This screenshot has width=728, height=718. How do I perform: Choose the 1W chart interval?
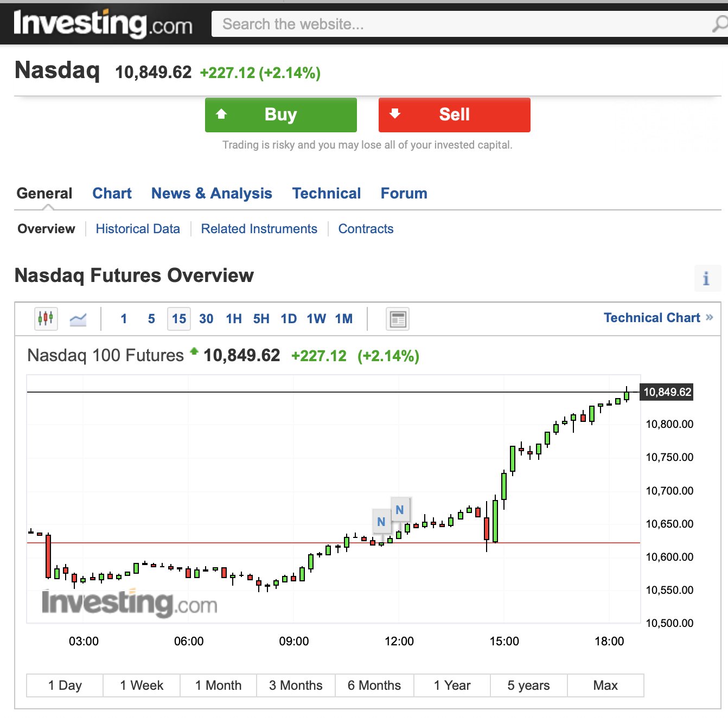316,319
